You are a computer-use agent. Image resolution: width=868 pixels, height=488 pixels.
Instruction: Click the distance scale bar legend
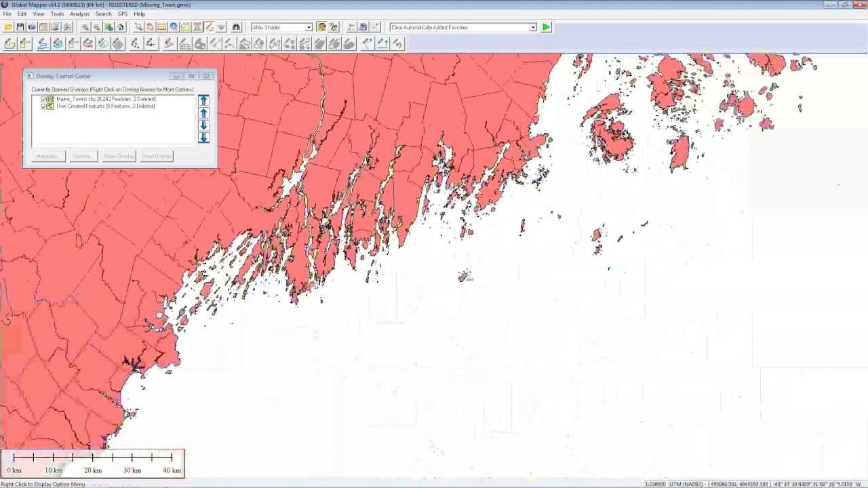pyautogui.click(x=93, y=464)
